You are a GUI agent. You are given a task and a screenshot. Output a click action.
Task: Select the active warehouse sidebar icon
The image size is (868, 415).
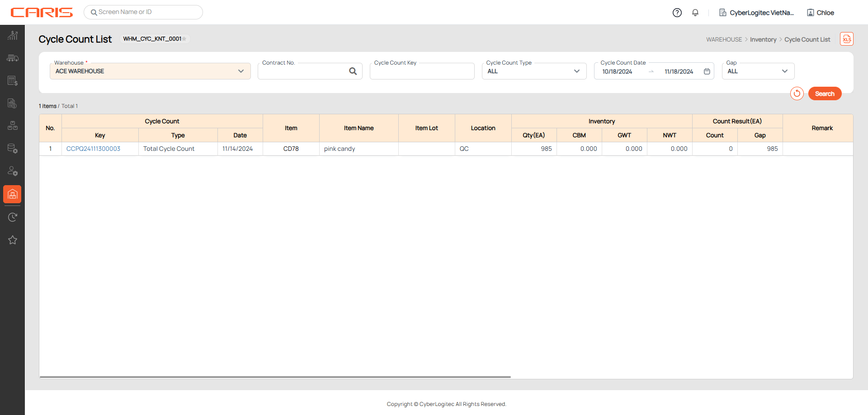[x=12, y=194]
